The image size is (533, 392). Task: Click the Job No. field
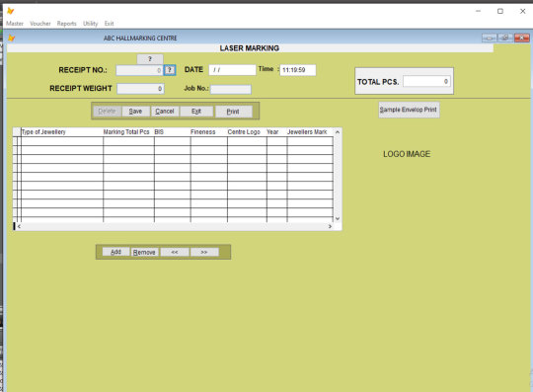(x=231, y=89)
